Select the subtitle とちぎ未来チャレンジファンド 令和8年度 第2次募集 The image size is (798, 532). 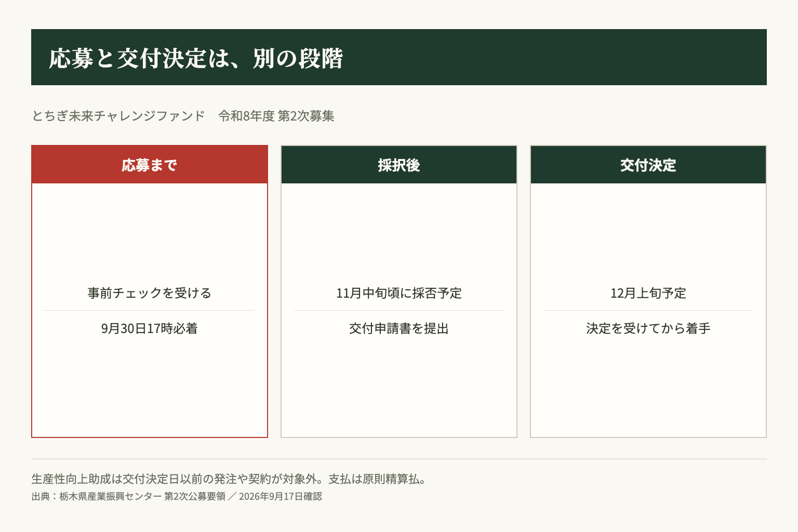183,116
